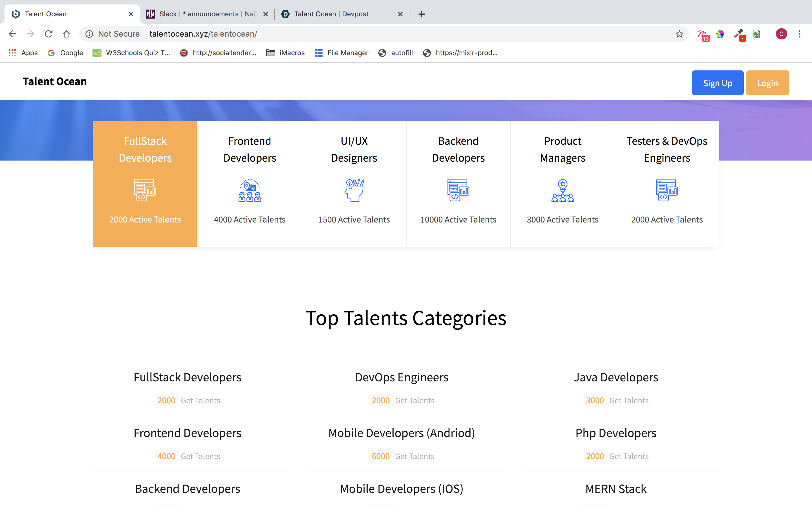Click the Frontend Developers team icon
Viewport: 812px width, 507px height.
[250, 190]
